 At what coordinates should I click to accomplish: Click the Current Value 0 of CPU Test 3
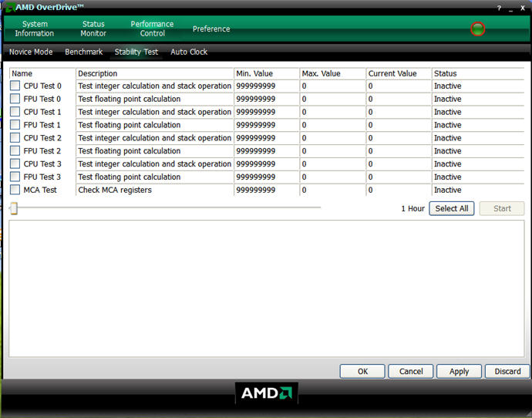click(x=371, y=163)
